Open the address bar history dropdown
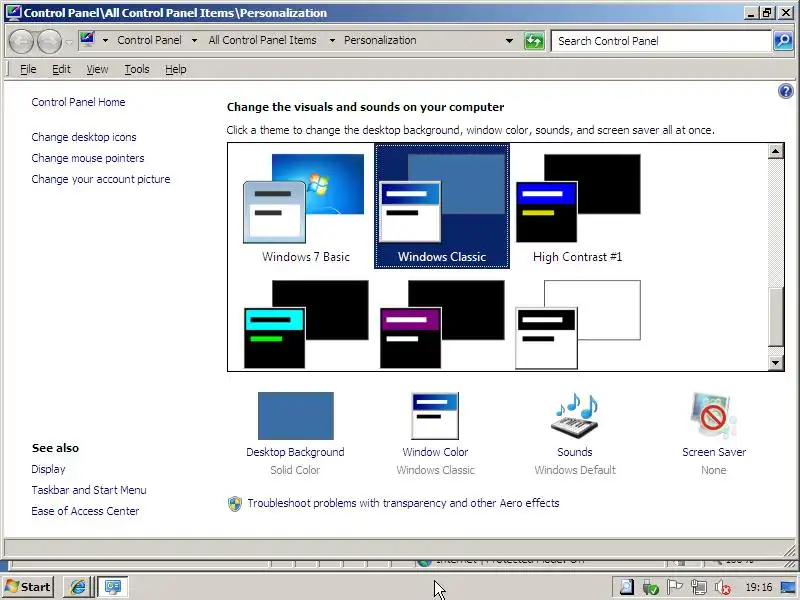This screenshot has height=600, width=800. [x=509, y=41]
